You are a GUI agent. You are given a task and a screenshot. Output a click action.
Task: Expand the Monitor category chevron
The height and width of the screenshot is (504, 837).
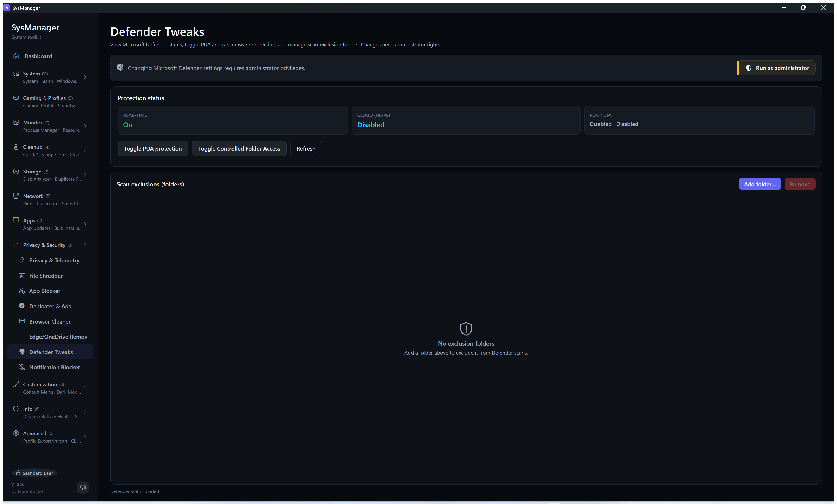pos(85,126)
